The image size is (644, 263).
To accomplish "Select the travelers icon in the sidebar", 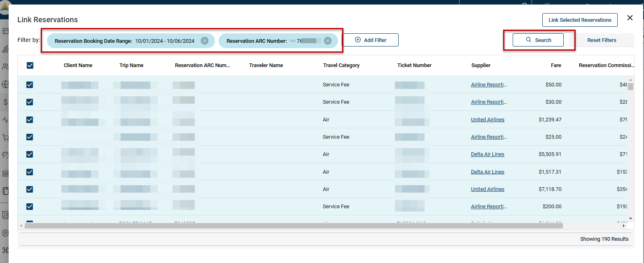I will (x=5, y=49).
